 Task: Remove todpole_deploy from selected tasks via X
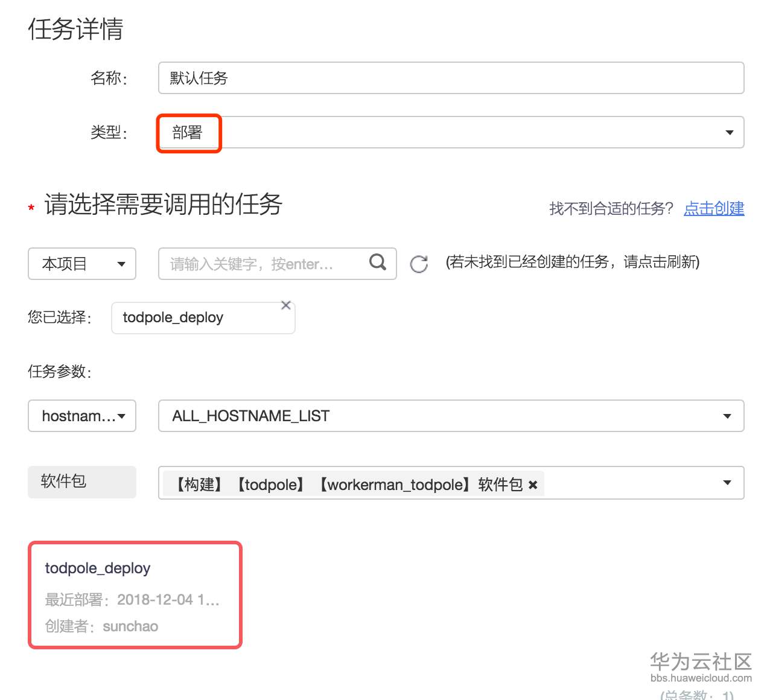286,305
